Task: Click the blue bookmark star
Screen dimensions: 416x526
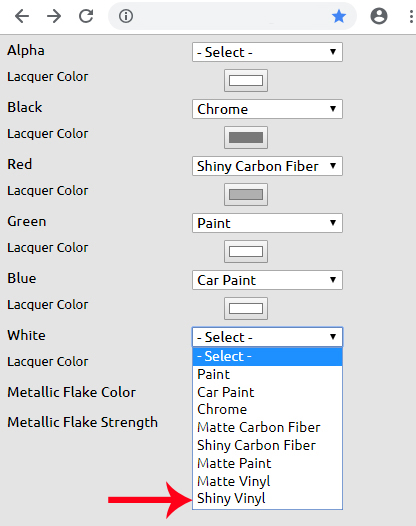Action: click(x=339, y=16)
